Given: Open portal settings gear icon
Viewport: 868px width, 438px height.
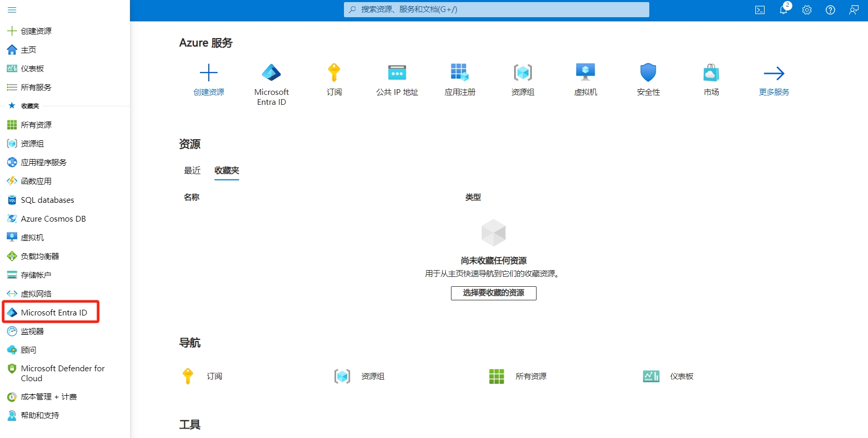Looking at the screenshot, I should pyautogui.click(x=807, y=10).
